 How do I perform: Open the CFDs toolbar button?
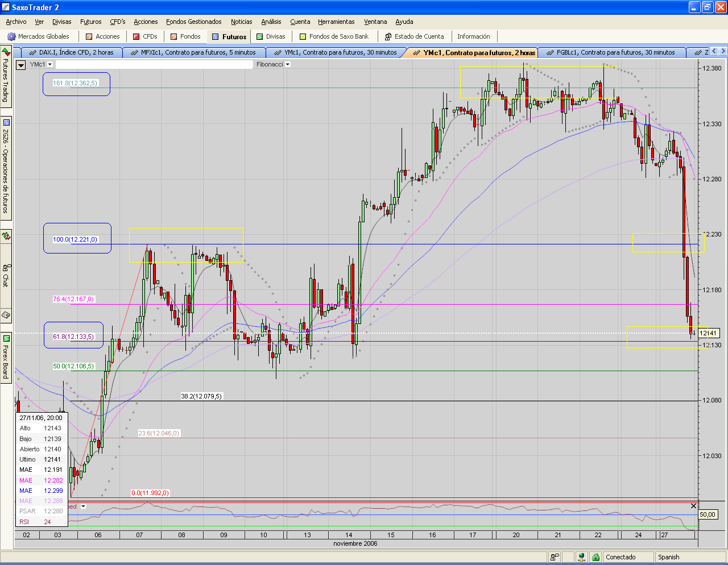pos(144,36)
